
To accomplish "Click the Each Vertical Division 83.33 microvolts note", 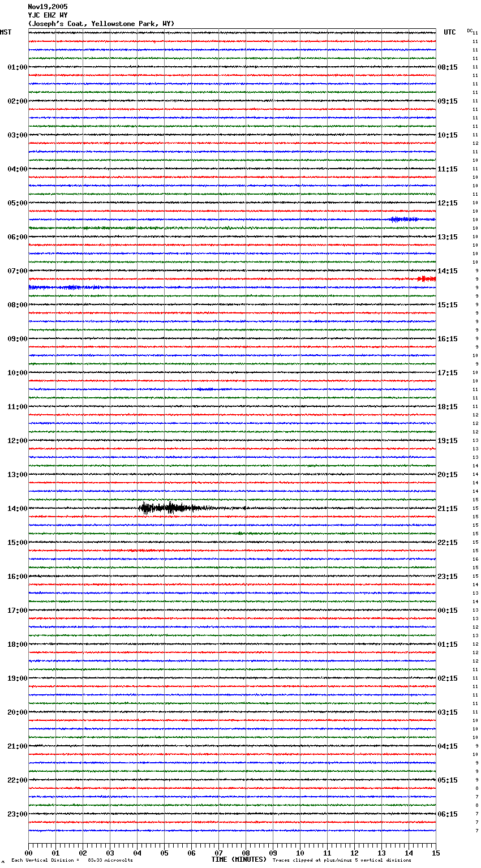I will (x=72, y=860).
